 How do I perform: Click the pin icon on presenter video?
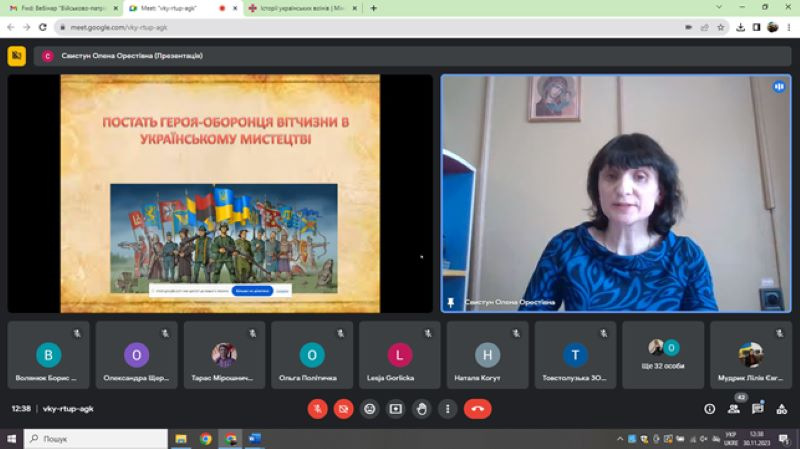point(451,302)
